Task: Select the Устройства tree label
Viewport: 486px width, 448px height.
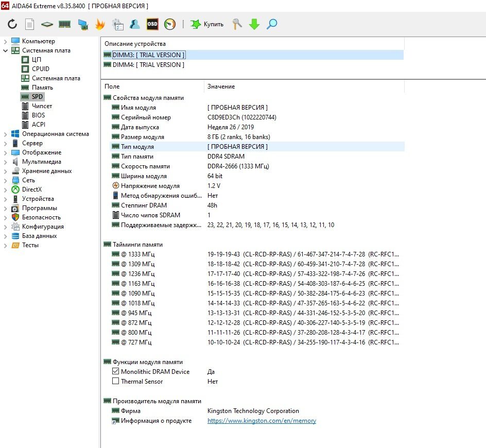Action: [38, 199]
